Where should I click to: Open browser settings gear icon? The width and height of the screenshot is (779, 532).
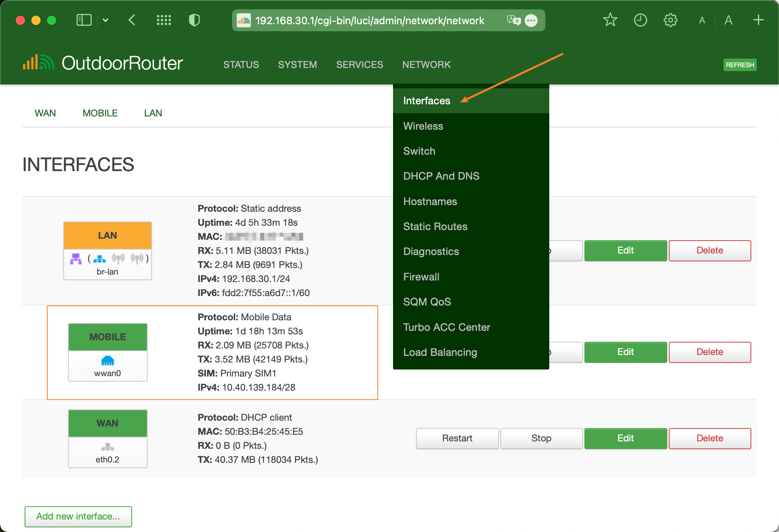tap(670, 20)
